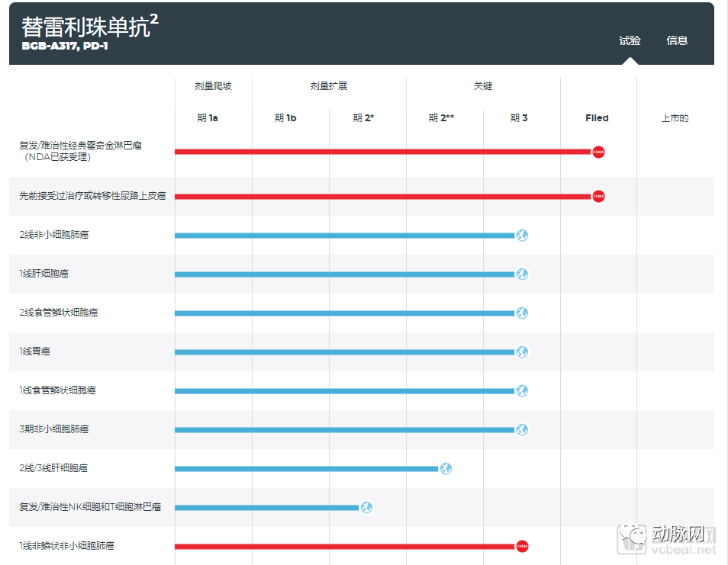Click globe icon for 2线/3线肝细胞癌
Image resolution: width=728 pixels, height=565 pixels.
coord(446,468)
